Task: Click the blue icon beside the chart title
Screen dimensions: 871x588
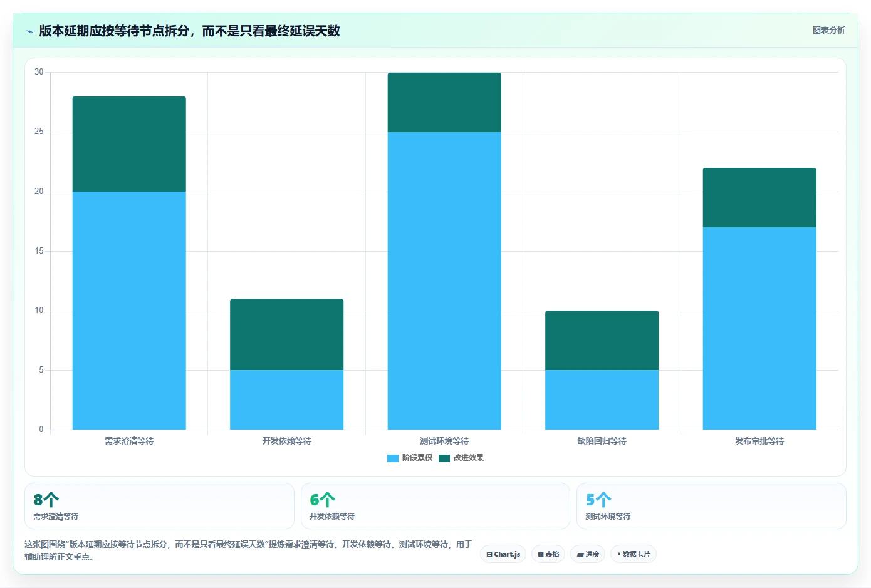Action: point(29,31)
